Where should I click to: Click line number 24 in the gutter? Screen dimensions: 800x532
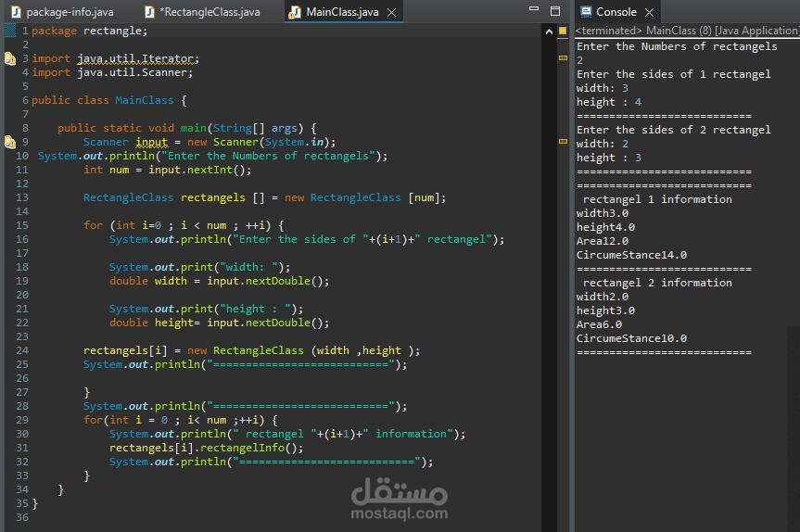[x=22, y=350]
